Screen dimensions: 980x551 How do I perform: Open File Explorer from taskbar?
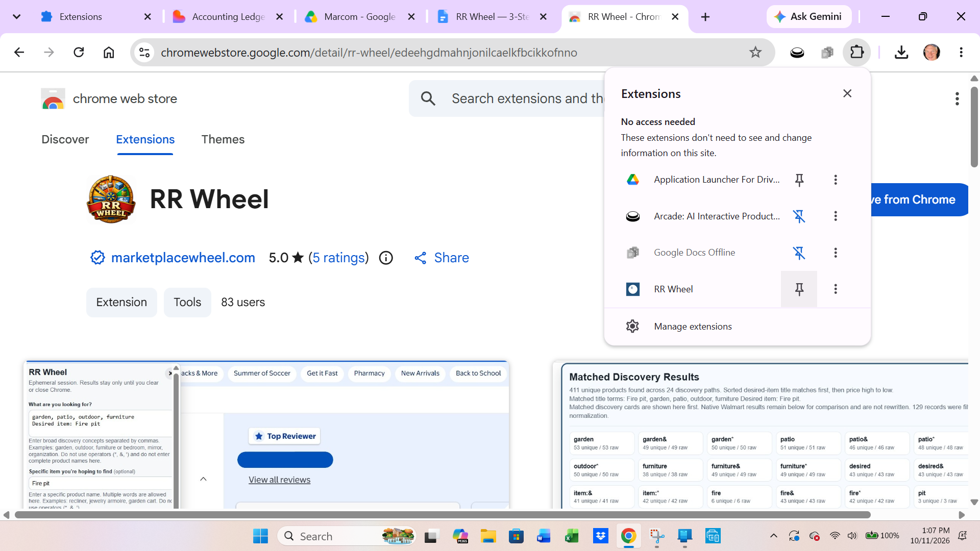[488, 536]
